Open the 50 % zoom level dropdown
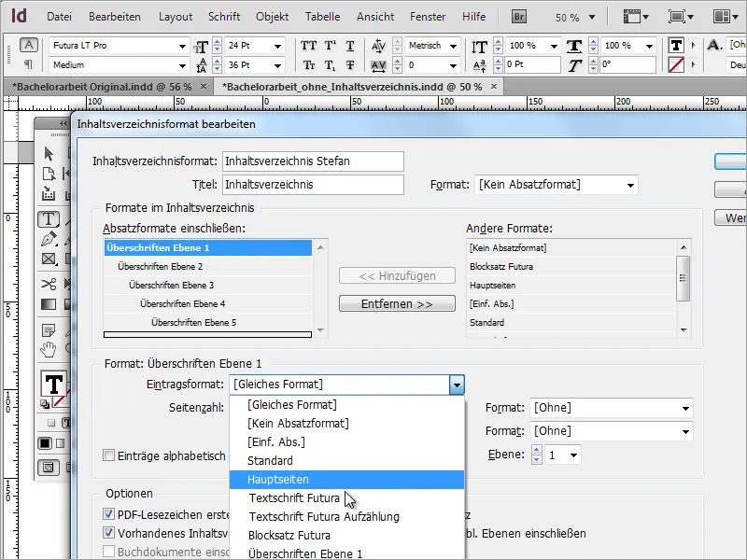Image resolution: width=747 pixels, height=560 pixels. click(x=592, y=18)
